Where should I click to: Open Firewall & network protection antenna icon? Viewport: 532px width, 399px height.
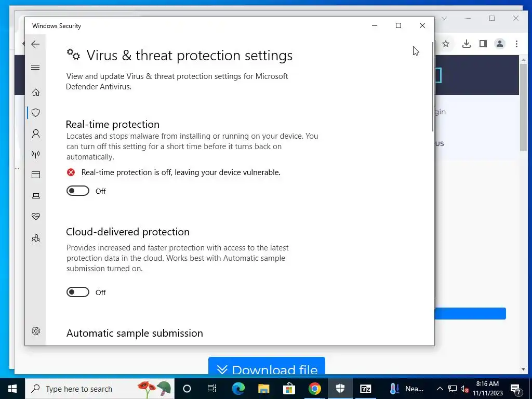tap(36, 154)
